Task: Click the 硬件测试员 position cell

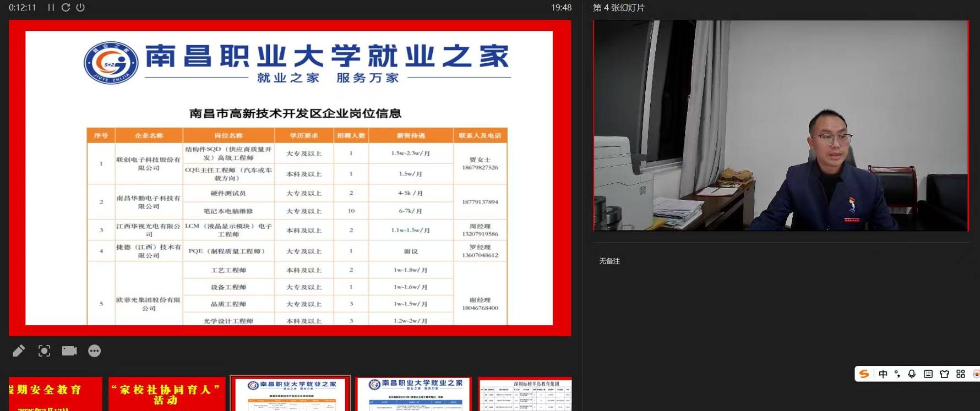Action: pos(228,193)
